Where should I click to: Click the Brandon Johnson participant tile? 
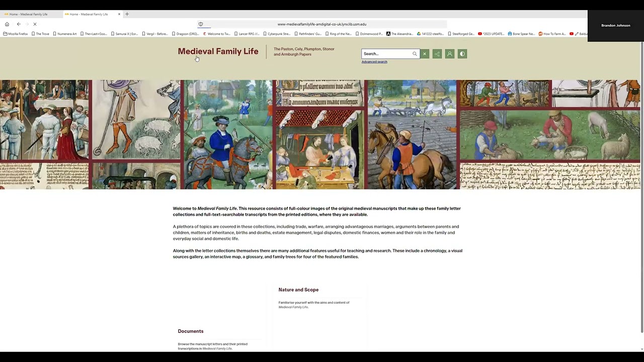click(616, 26)
